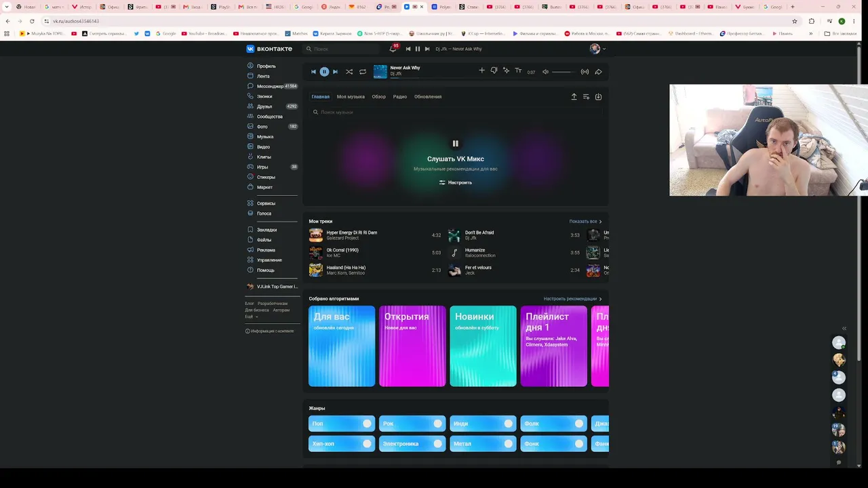Add Never Ask Why to my music
868x488 pixels.
[x=482, y=70]
